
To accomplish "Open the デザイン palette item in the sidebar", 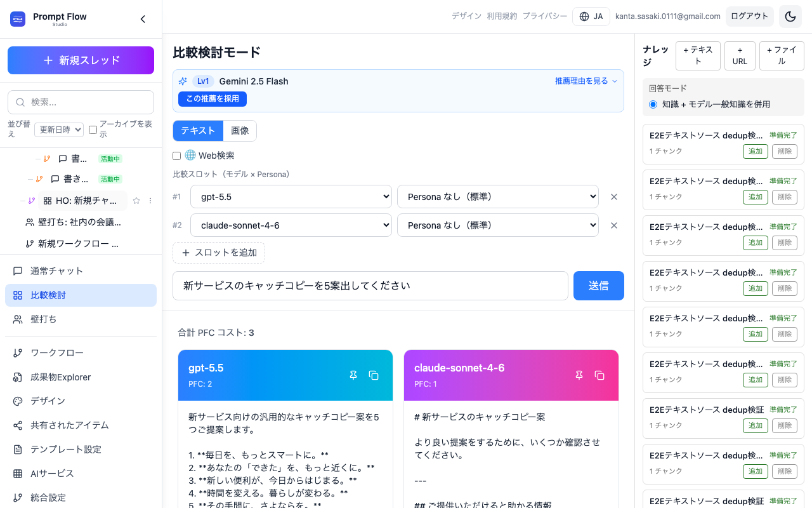I will click(x=81, y=401).
